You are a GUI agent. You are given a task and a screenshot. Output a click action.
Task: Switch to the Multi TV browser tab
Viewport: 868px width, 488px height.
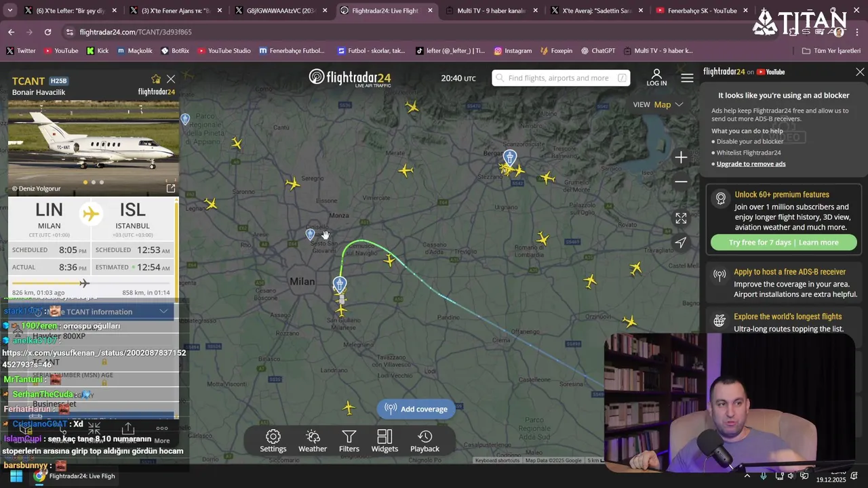click(x=491, y=11)
